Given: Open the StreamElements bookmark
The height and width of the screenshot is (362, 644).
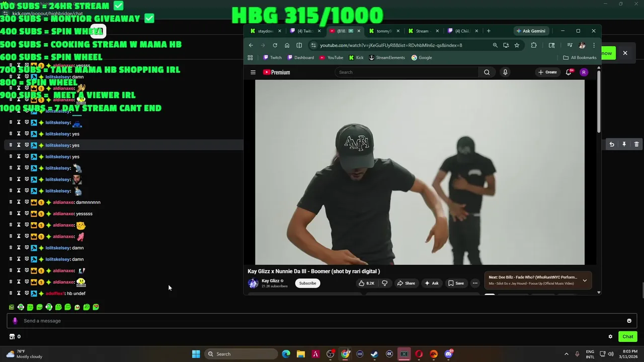Looking at the screenshot, I should (x=386, y=58).
